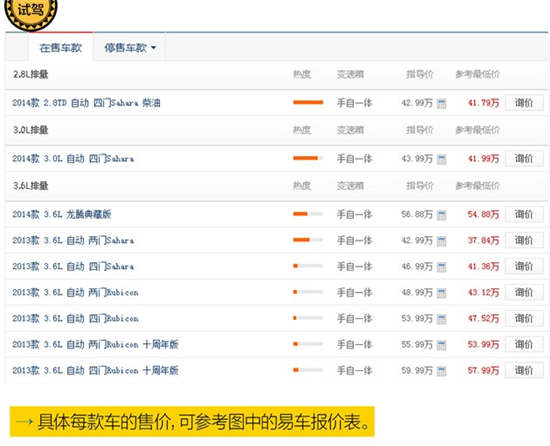The image size is (550, 446).
Task: Open calculator icon next to 53.99万 price
Action: pyautogui.click(x=442, y=319)
